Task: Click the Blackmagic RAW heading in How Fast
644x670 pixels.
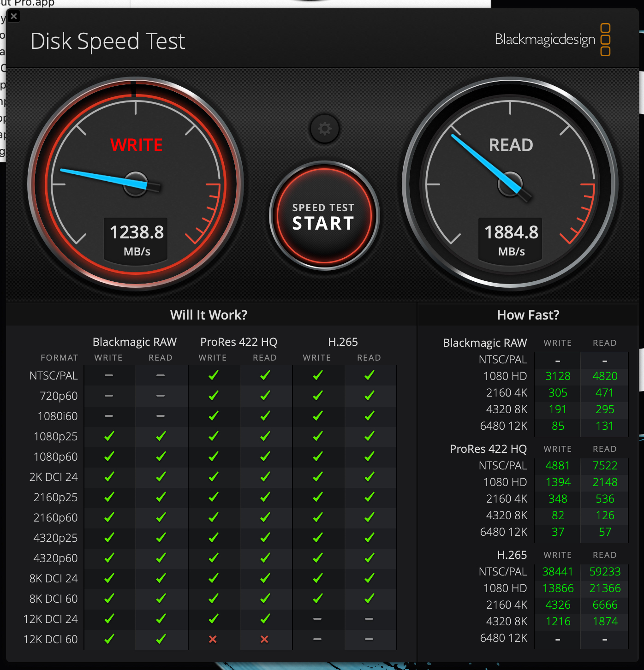Action: pos(485,343)
